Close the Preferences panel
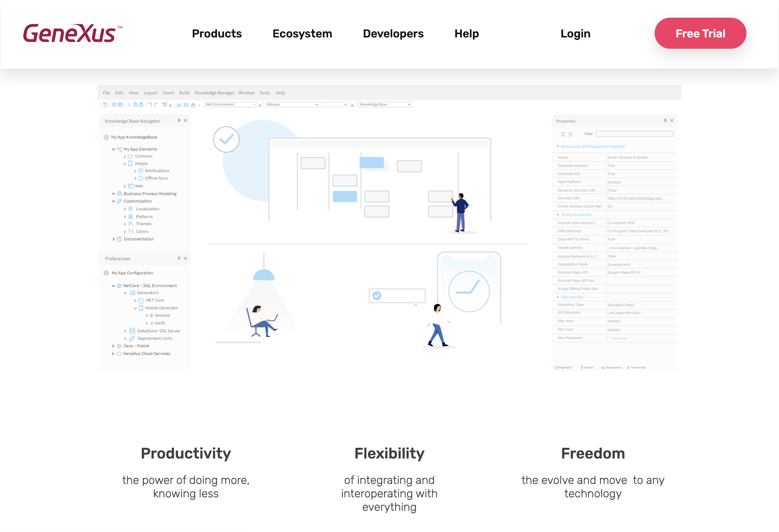Image resolution: width=779 pixels, height=532 pixels. pyautogui.click(x=186, y=259)
